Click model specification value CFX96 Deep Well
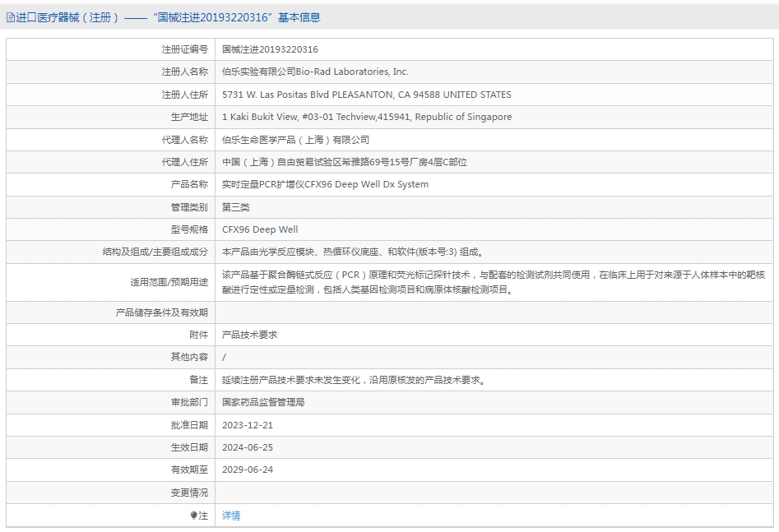Viewport: 779px width, 532px height. (x=260, y=229)
